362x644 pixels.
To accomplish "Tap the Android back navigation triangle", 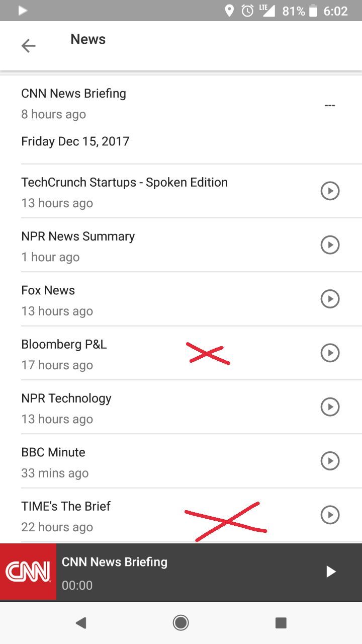I will pyautogui.click(x=80, y=623).
